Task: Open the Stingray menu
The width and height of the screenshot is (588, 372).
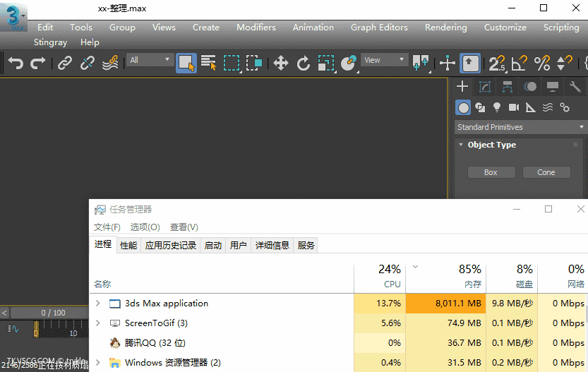Action: tap(50, 42)
